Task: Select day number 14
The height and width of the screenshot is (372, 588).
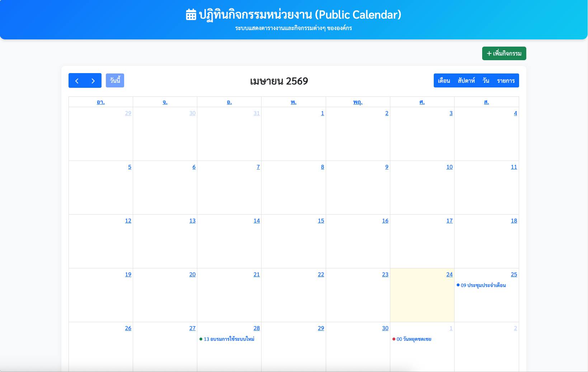Action: (x=257, y=221)
